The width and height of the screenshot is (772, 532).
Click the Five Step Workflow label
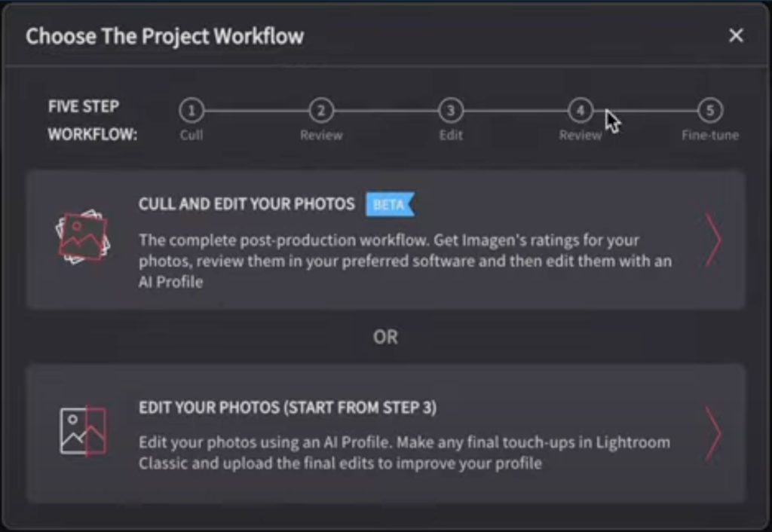click(93, 120)
